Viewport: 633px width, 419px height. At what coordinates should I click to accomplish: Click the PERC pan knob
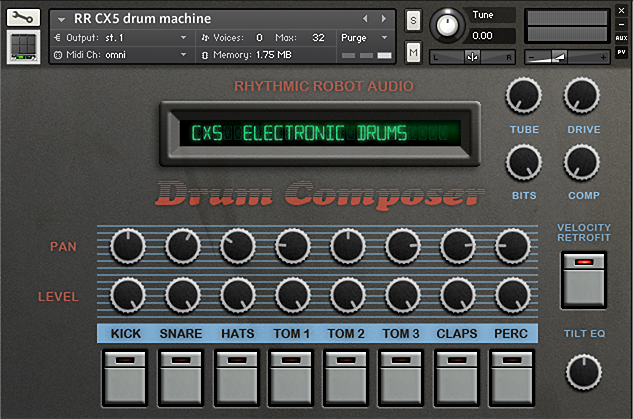pos(513,246)
